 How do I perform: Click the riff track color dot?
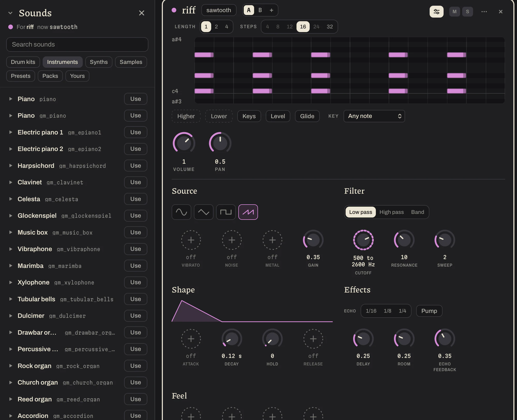174,10
